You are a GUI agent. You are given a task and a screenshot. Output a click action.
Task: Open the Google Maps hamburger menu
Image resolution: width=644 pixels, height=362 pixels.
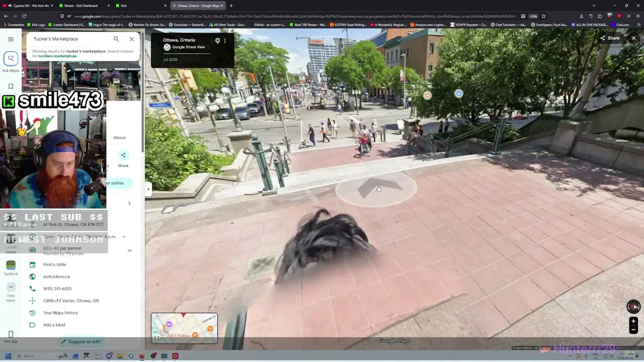11,39
